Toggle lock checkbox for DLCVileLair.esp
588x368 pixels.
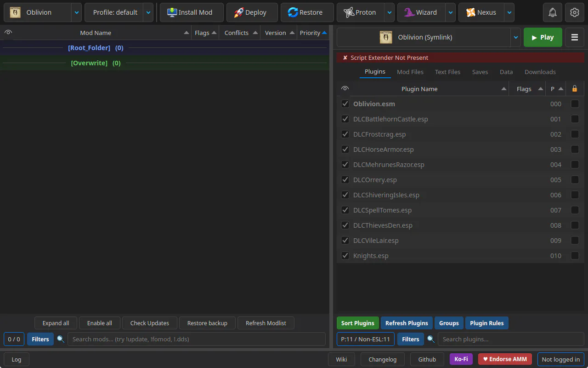point(575,241)
